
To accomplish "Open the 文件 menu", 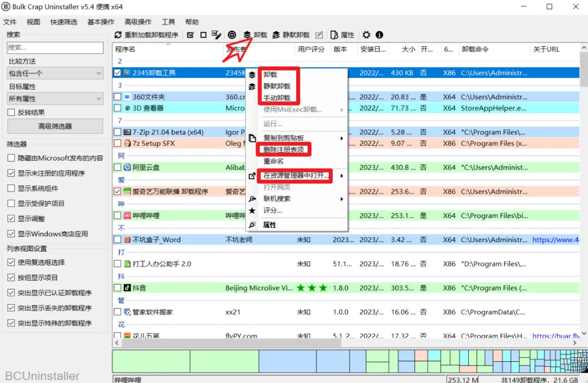I will tap(10, 22).
